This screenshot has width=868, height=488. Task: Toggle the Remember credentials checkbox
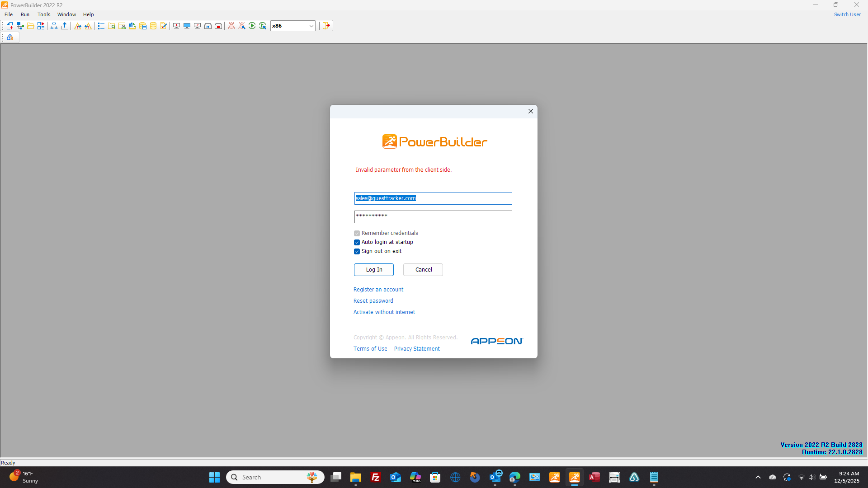click(x=357, y=233)
